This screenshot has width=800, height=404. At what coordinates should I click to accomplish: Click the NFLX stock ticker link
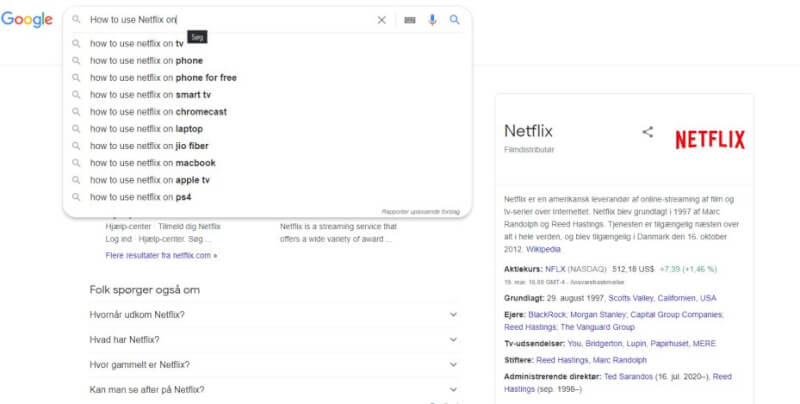(555, 269)
